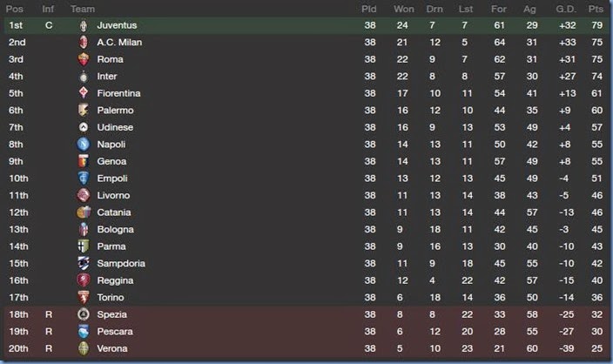This screenshot has width=613, height=364.
Task: Click the Inter club badge icon
Action: pyautogui.click(x=84, y=77)
